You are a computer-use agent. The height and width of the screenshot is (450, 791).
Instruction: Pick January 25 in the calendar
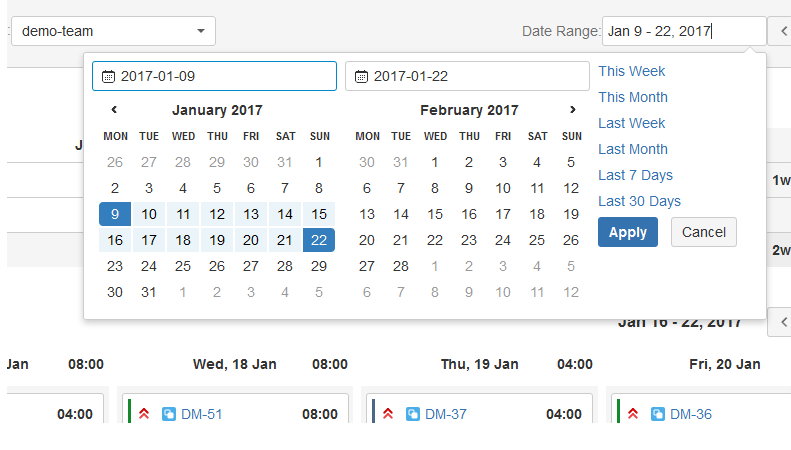click(183, 266)
